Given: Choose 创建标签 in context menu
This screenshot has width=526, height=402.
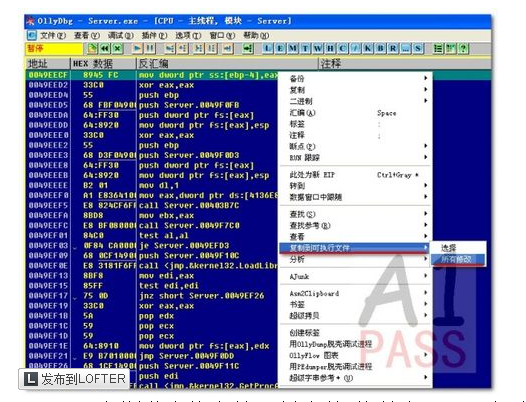Looking at the screenshot, I should point(356,333).
